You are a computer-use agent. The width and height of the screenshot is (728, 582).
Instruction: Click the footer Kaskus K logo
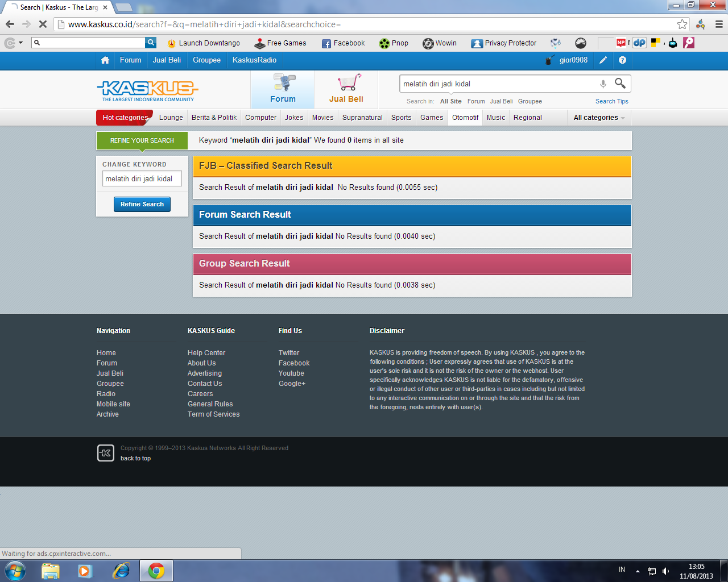click(x=106, y=453)
